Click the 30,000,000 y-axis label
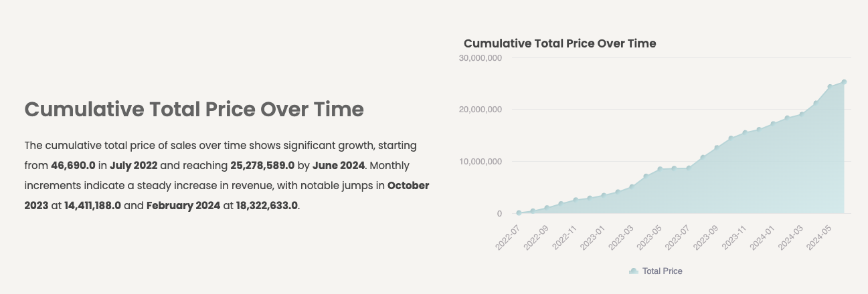868x294 pixels. coord(481,58)
